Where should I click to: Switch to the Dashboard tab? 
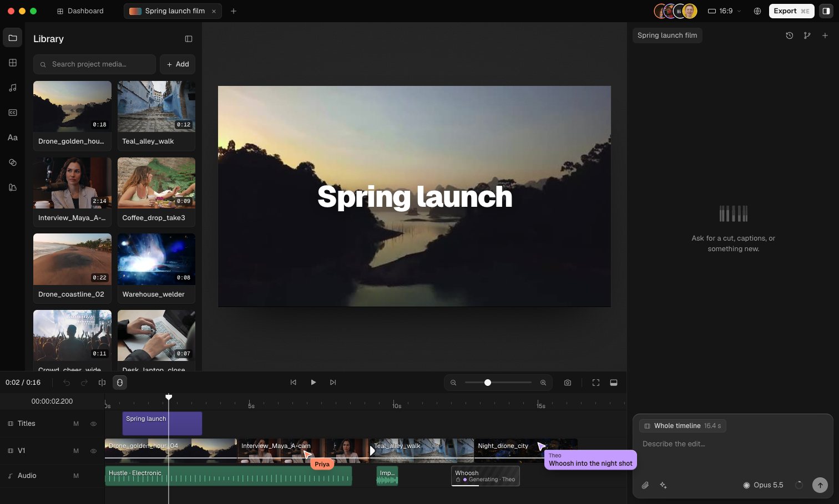click(x=80, y=11)
